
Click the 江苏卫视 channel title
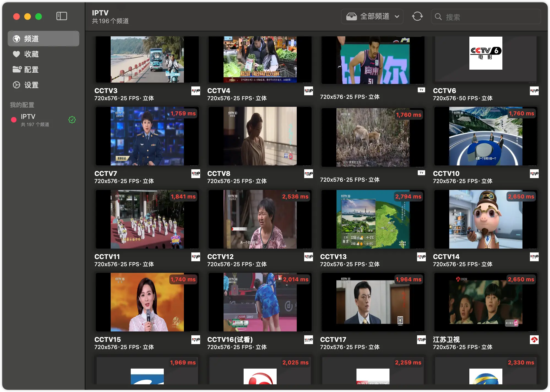pyautogui.click(x=446, y=340)
